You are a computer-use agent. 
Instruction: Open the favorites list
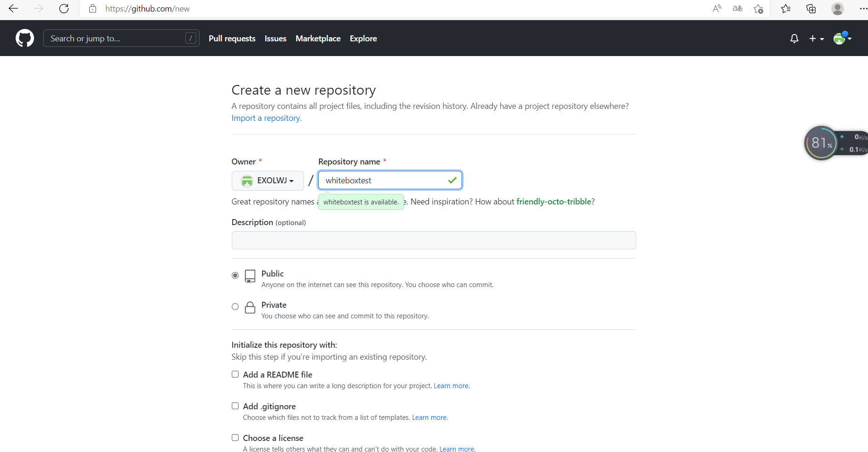786,9
